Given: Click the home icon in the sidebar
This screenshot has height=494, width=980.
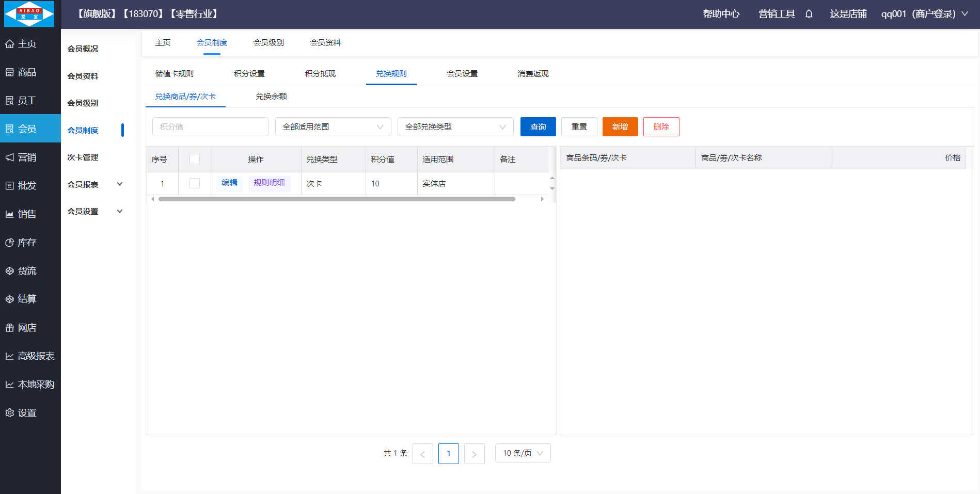Looking at the screenshot, I should pos(10,44).
